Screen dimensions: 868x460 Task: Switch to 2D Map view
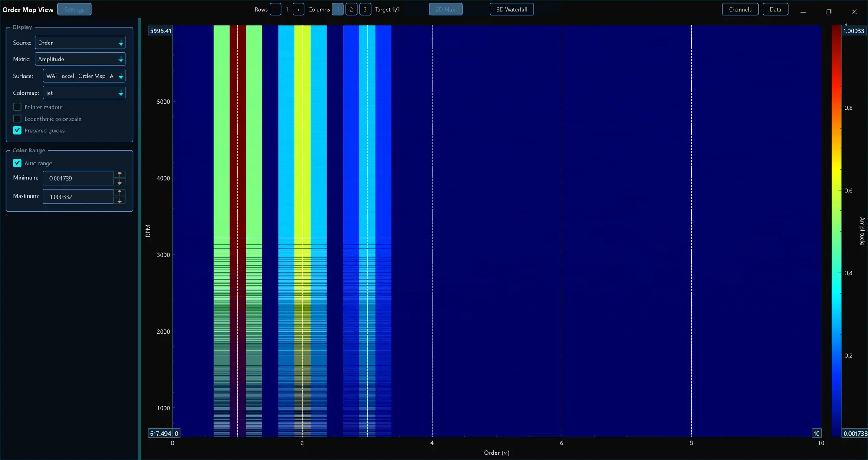(x=446, y=10)
